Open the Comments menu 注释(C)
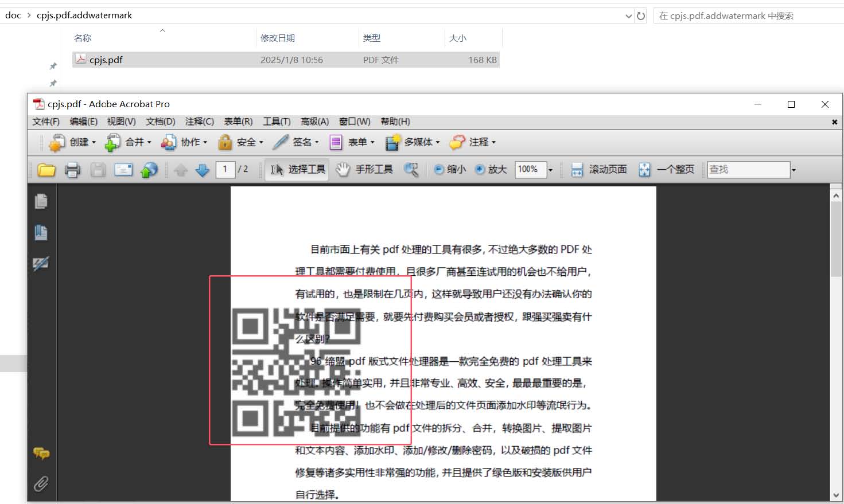 pyautogui.click(x=199, y=122)
